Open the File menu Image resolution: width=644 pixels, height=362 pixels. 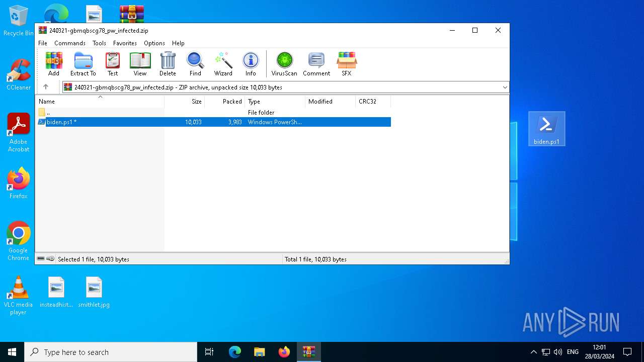tap(43, 43)
